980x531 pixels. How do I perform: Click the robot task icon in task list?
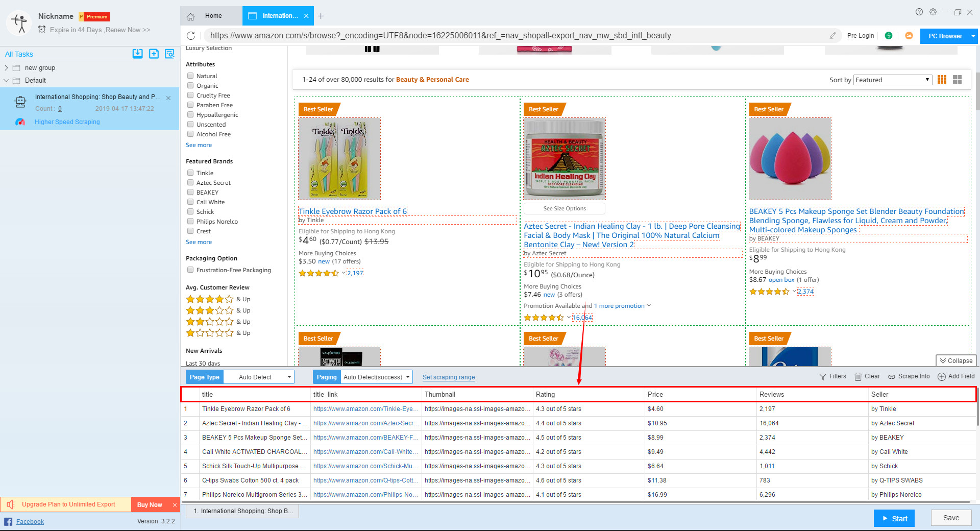coord(20,102)
